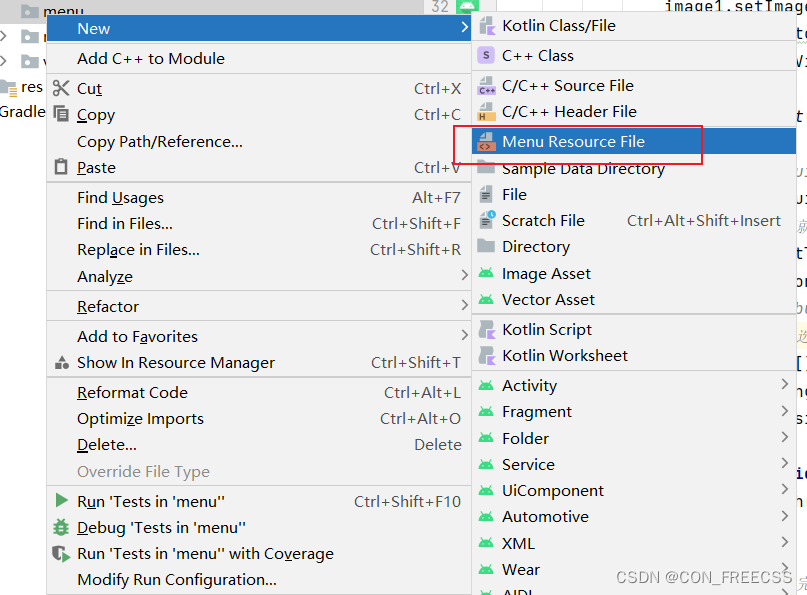Choose the Wear menu entry
This screenshot has width=807, height=595.
[x=634, y=570]
